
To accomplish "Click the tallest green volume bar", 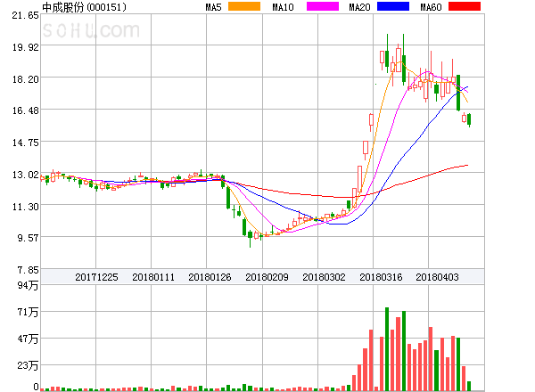I will (x=387, y=349).
